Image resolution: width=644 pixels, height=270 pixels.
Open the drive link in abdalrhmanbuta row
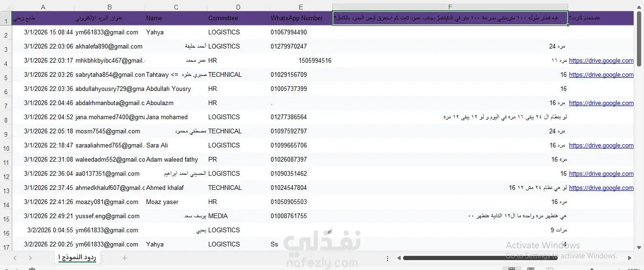tap(601, 103)
